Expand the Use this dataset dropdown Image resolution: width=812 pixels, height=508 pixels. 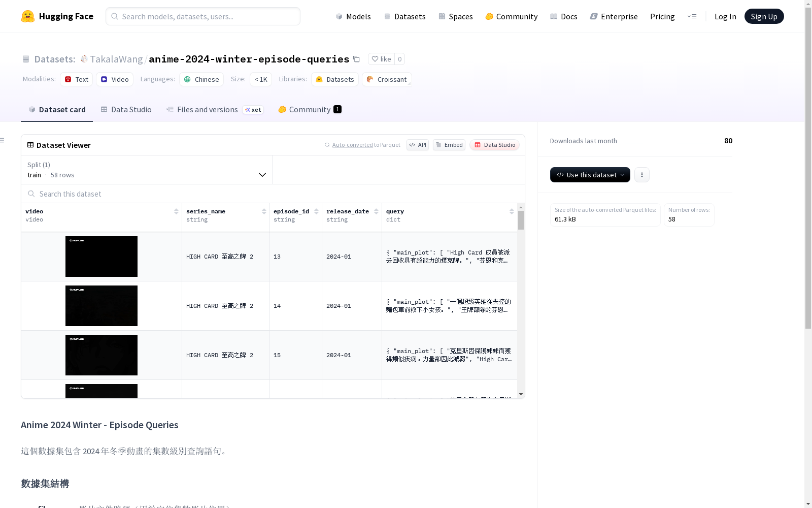pos(590,175)
